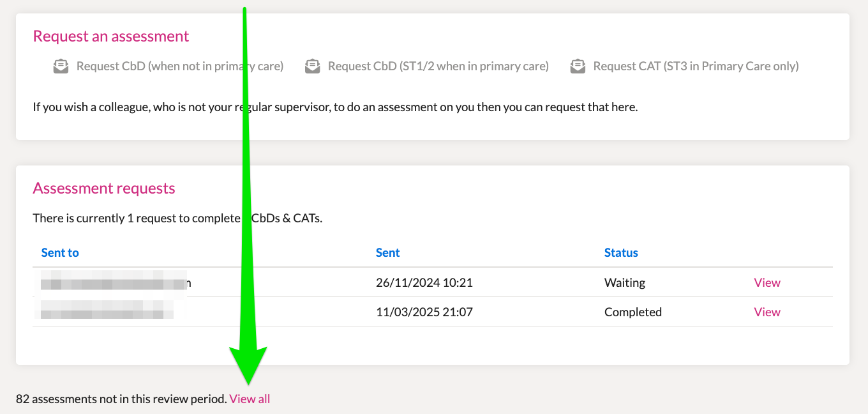Click the blurred recipient name in the Completed row
868x414 pixels.
[107, 312]
